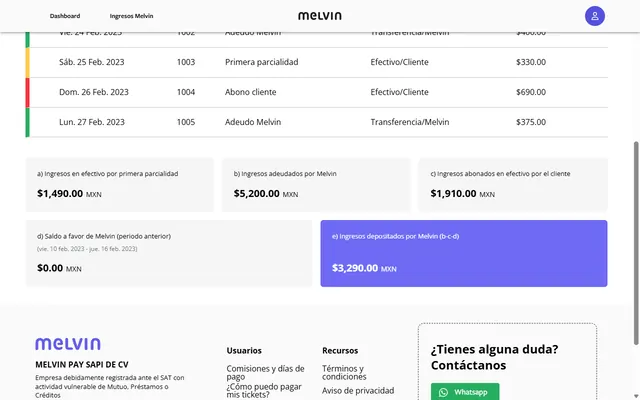Click the MELVIN PAY SAPI DE CV text
The height and width of the screenshot is (400, 640).
tap(82, 365)
